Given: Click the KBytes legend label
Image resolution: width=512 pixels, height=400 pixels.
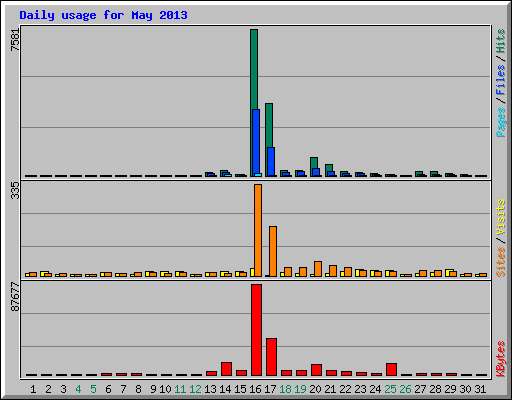Looking at the screenshot, I should pyautogui.click(x=501, y=359).
